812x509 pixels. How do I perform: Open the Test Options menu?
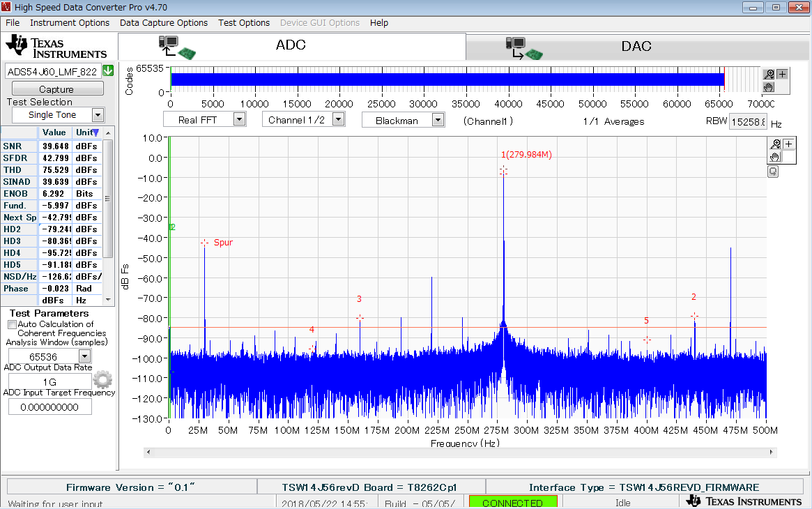[x=244, y=23]
